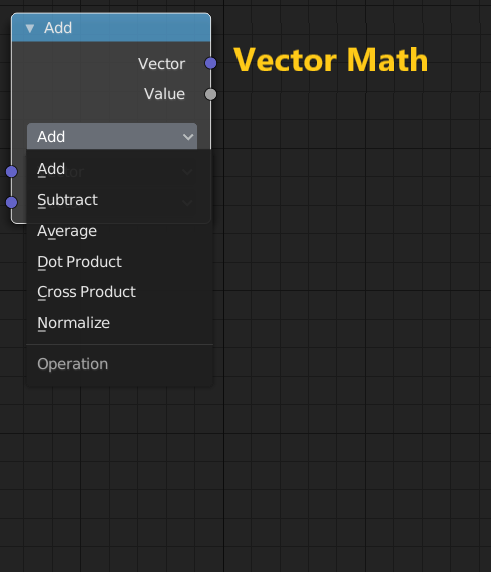Open the Add operation dropdown
491x572 pixels.
coord(112,136)
